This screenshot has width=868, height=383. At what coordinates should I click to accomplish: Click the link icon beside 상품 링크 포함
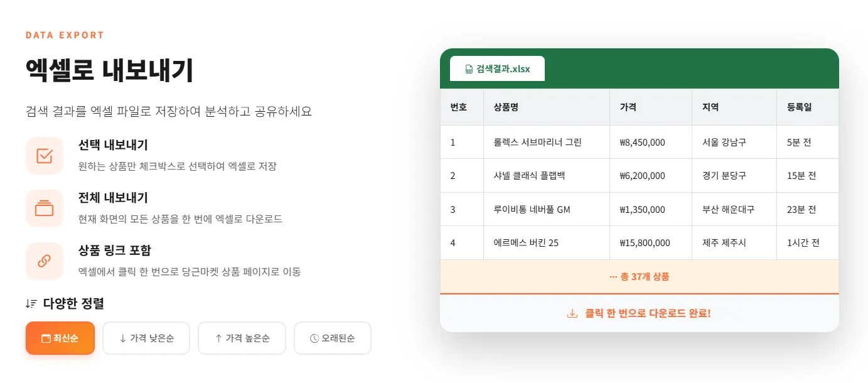click(43, 261)
